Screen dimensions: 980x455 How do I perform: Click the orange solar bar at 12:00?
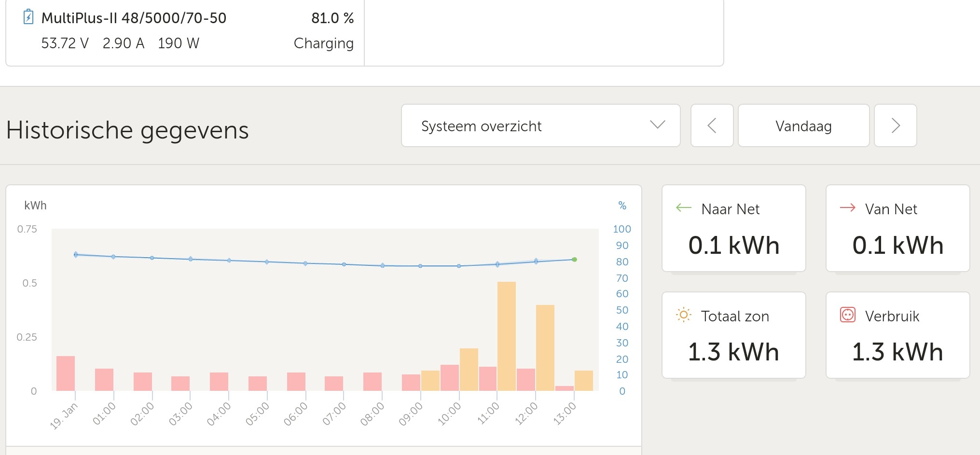pyautogui.click(x=545, y=347)
